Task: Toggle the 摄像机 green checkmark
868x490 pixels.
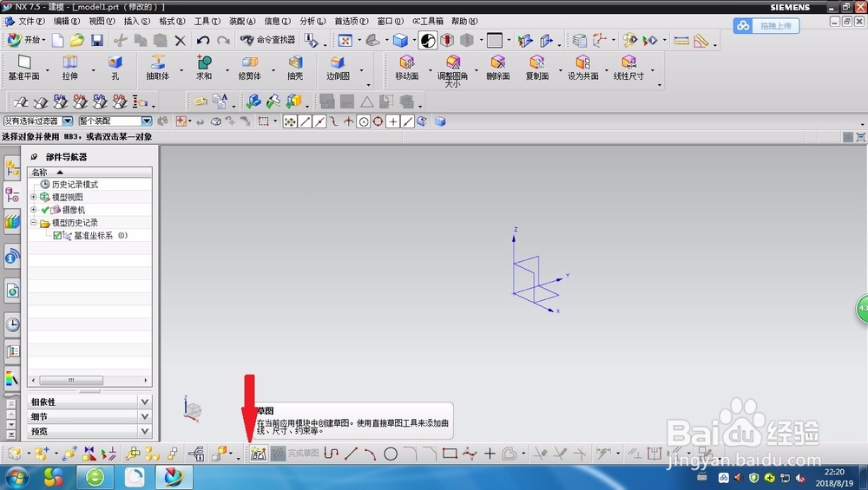Action: coord(45,210)
